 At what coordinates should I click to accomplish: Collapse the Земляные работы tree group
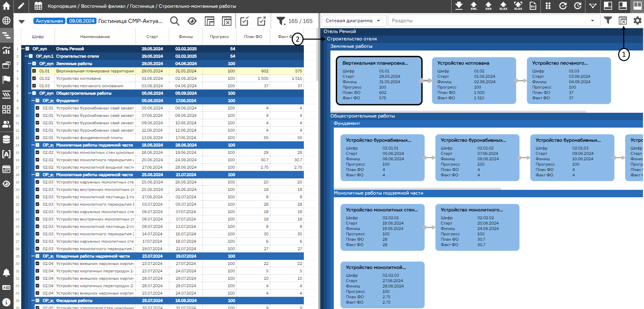click(x=30, y=63)
